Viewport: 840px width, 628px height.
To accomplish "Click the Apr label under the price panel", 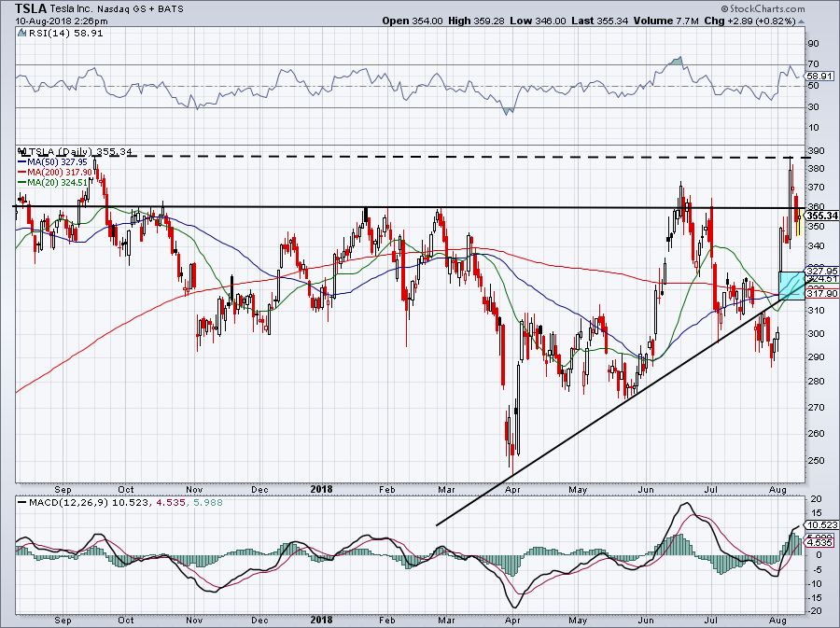I will (512, 489).
